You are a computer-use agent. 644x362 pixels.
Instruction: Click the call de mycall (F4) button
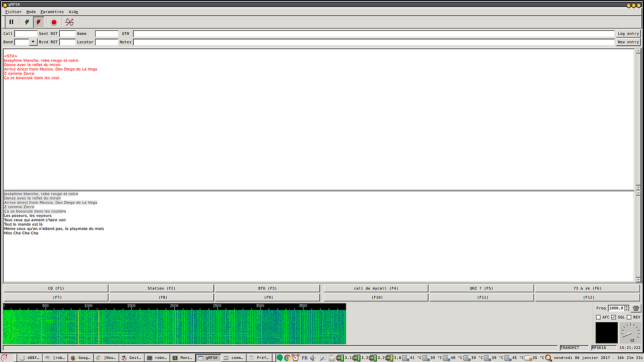point(376,288)
